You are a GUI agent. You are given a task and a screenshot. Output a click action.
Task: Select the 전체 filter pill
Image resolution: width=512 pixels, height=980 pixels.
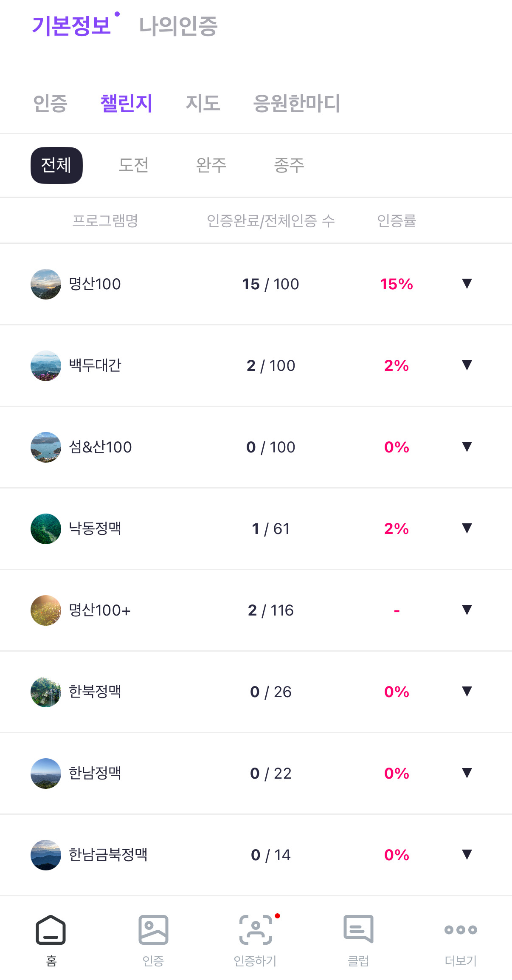tap(56, 165)
